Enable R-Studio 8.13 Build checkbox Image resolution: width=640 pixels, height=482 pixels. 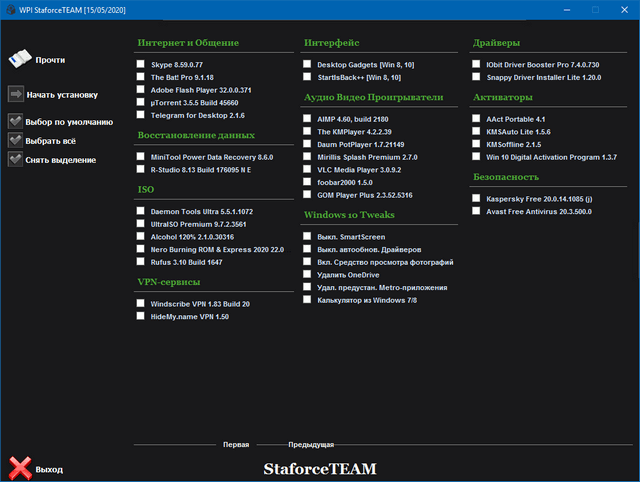point(140,169)
